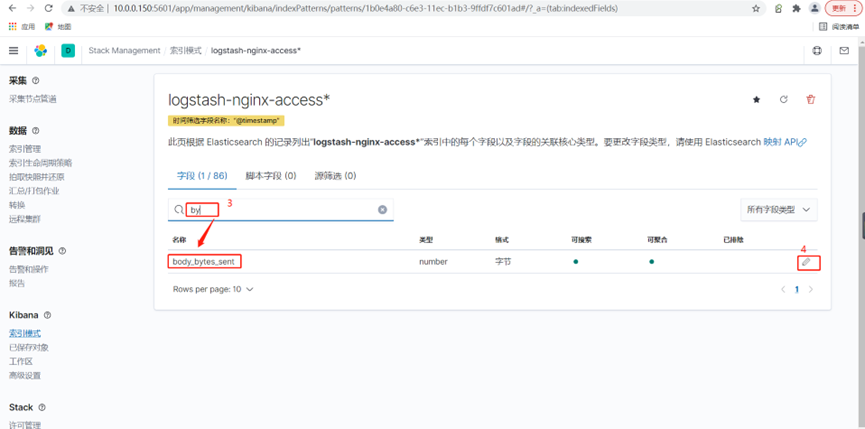Clear the field search box

pos(382,210)
